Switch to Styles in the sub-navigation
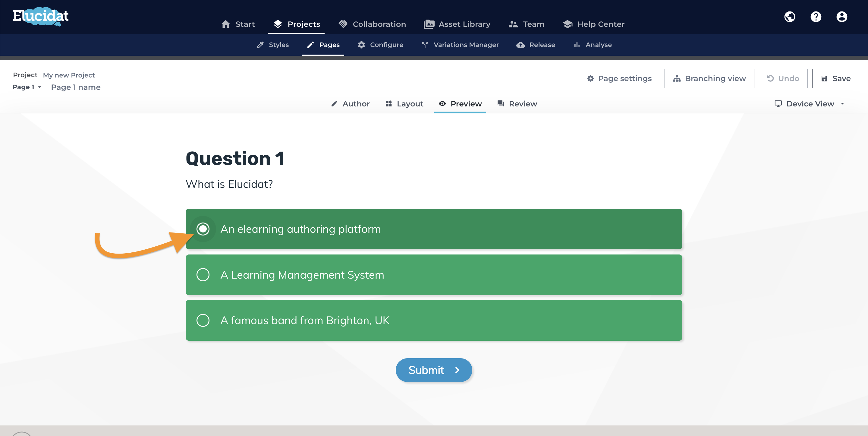This screenshot has width=868, height=436. point(272,45)
